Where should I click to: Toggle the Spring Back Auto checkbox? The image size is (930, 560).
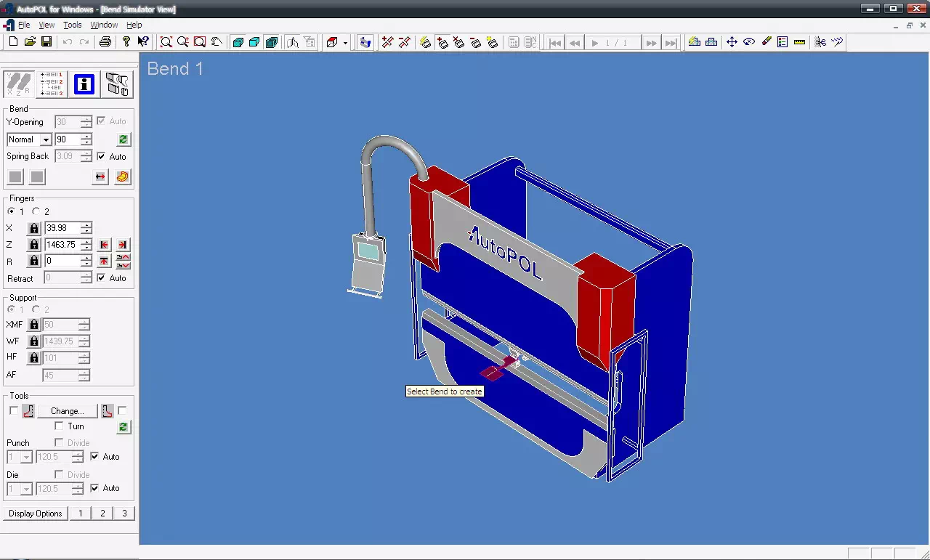[102, 156]
